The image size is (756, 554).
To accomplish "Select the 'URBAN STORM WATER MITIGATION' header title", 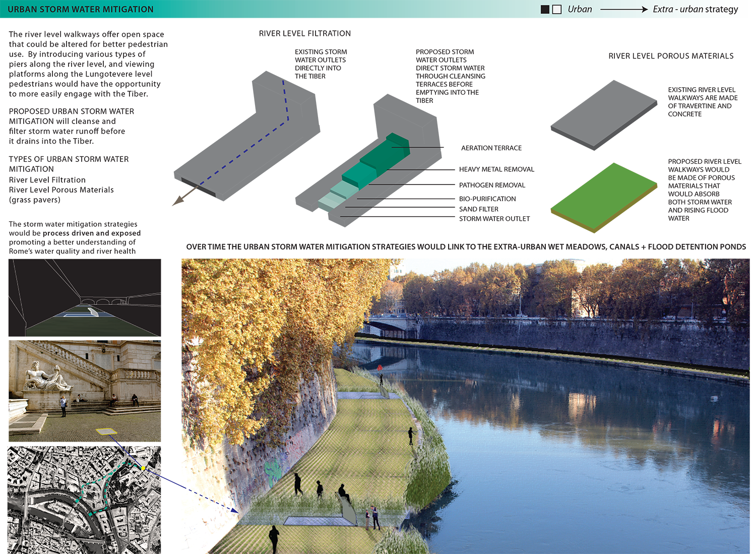I will (81, 9).
